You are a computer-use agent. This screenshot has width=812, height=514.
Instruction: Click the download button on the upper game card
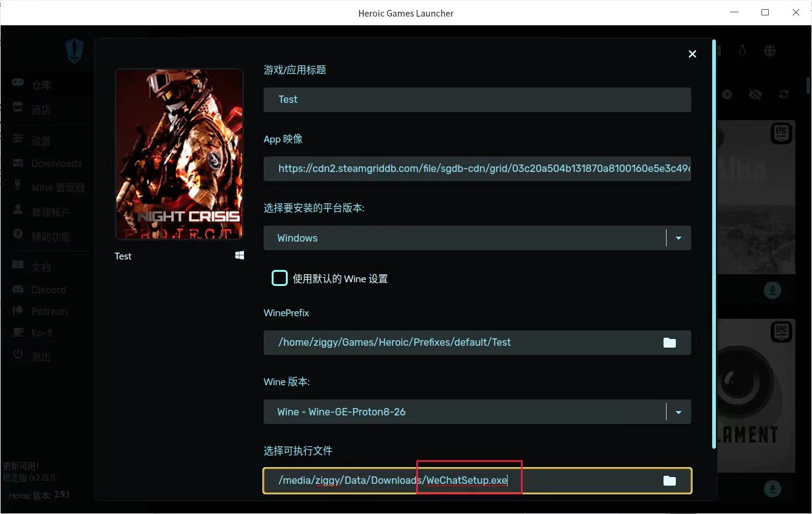[772, 290]
